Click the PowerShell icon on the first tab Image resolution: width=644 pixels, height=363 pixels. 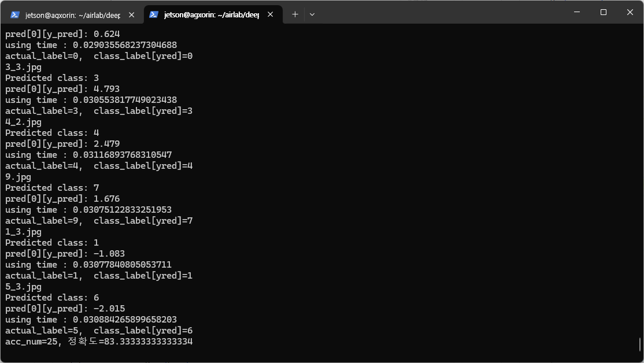15,14
